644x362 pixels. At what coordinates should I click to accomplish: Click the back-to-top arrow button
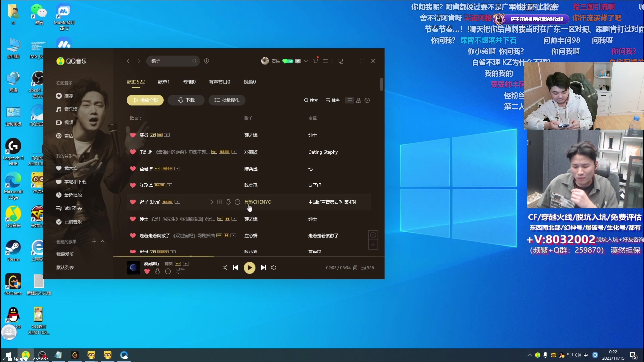pos(373,245)
